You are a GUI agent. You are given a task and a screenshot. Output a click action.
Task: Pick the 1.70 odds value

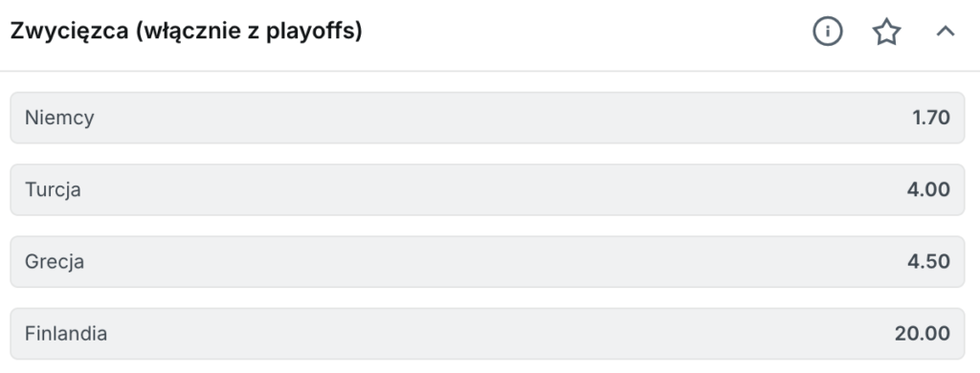[931, 118]
